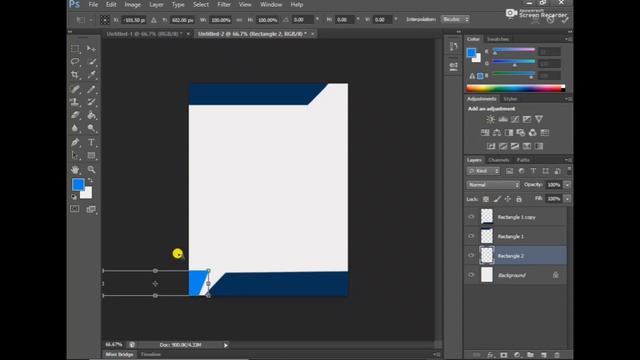The image size is (640, 360).
Task: Toggle Quick Mask mode
Action: (x=75, y=209)
